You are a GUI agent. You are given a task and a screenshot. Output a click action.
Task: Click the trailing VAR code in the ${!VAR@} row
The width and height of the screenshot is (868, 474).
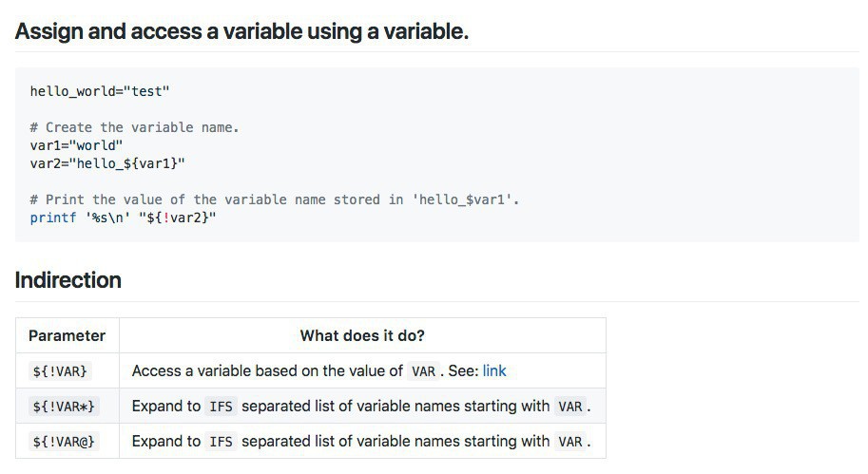click(570, 442)
